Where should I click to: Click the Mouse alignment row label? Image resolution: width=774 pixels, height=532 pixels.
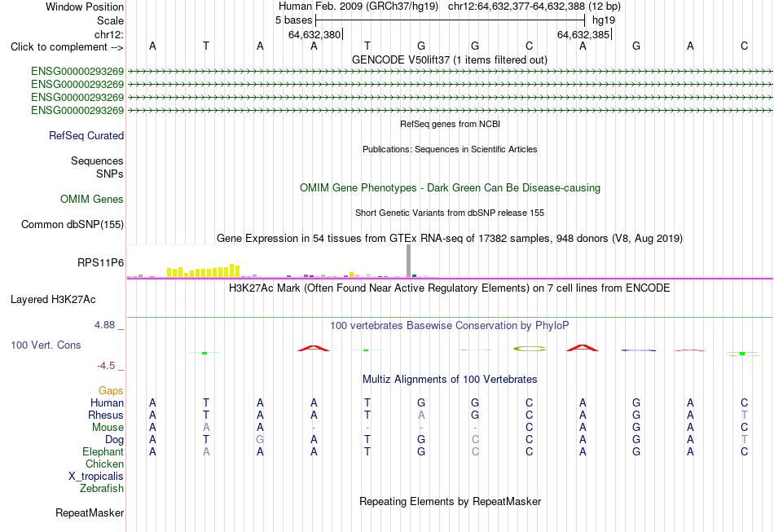coord(108,428)
